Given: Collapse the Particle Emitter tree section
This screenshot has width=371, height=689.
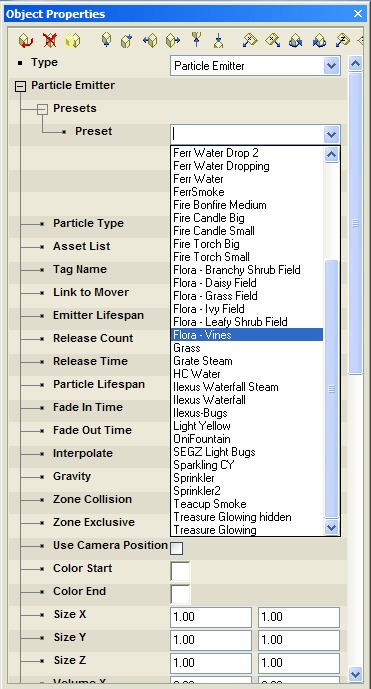Looking at the screenshot, I should [20, 87].
